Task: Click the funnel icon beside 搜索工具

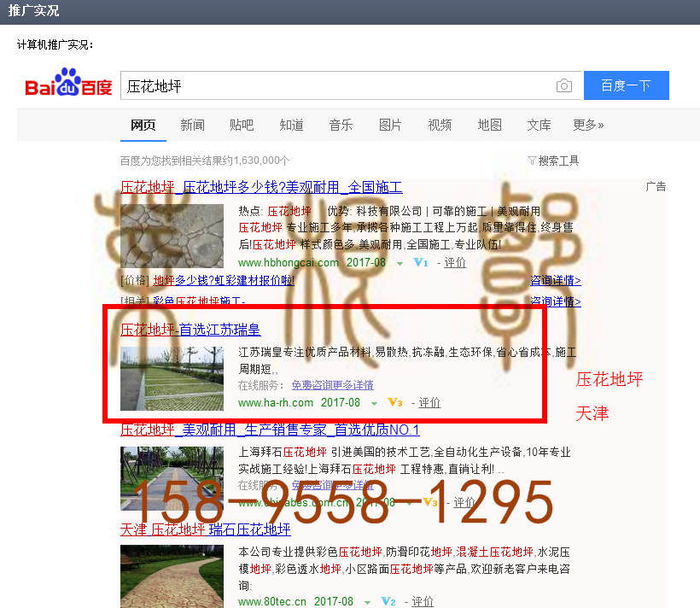Action: [x=532, y=161]
